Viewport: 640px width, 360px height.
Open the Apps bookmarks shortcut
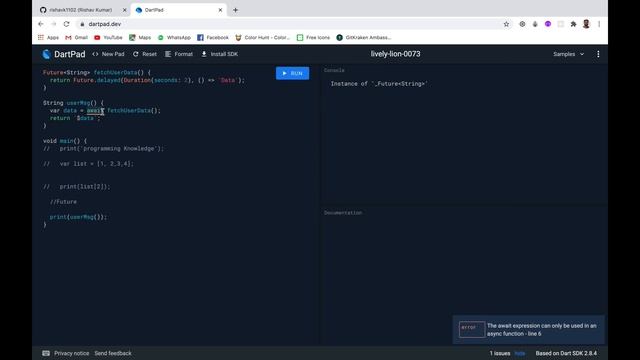click(x=48, y=38)
